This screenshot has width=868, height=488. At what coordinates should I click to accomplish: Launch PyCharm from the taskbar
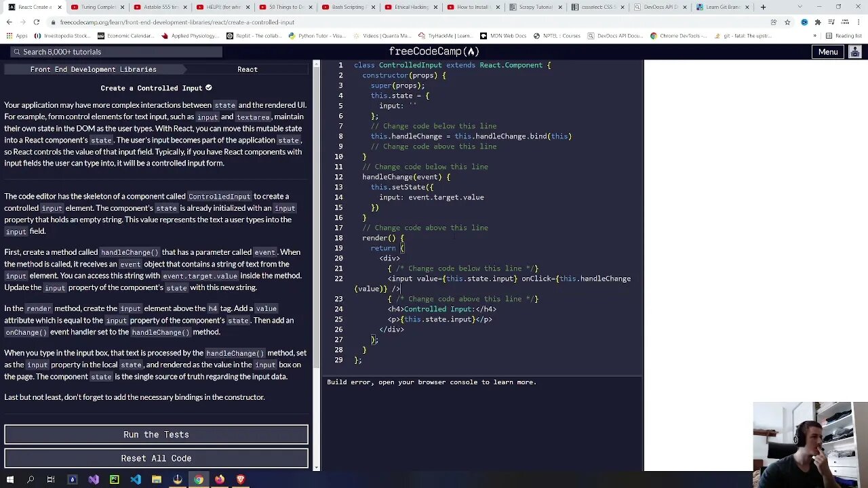click(x=115, y=479)
